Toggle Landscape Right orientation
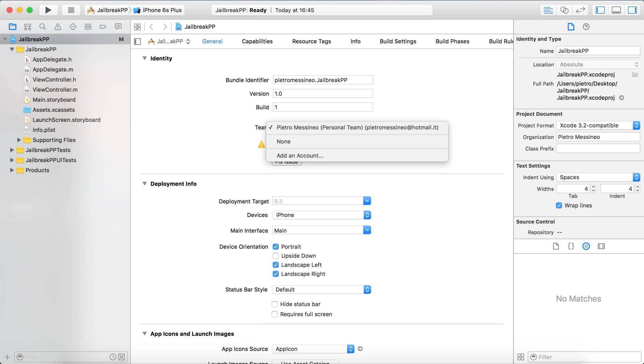Screen dimensions: 644x364 tap(276, 274)
